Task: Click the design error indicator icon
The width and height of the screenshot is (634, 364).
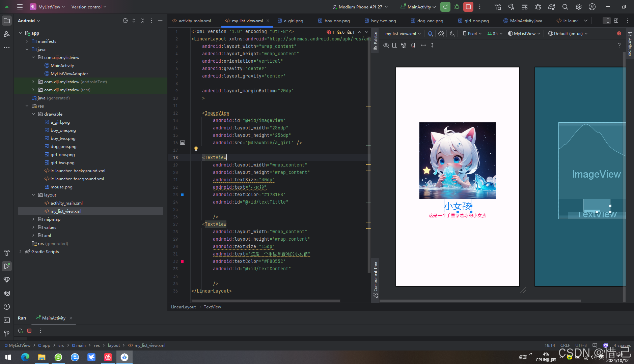Action: 619,33
